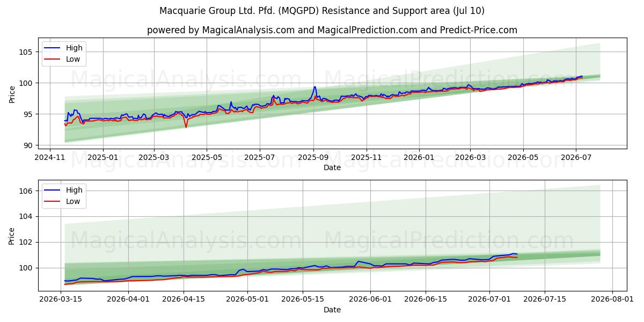Click upper chart x-axis label '2025-07'

point(260,158)
